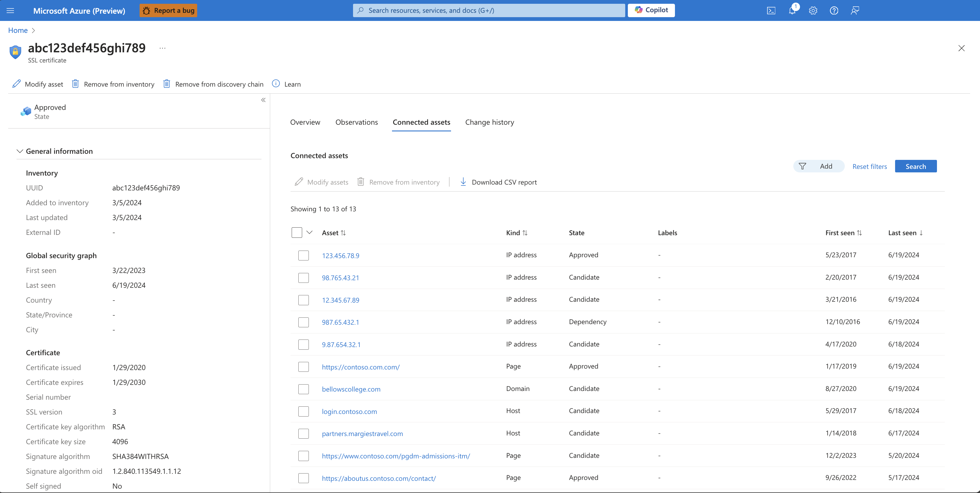Open the login.contoso.com asset link

(x=349, y=411)
